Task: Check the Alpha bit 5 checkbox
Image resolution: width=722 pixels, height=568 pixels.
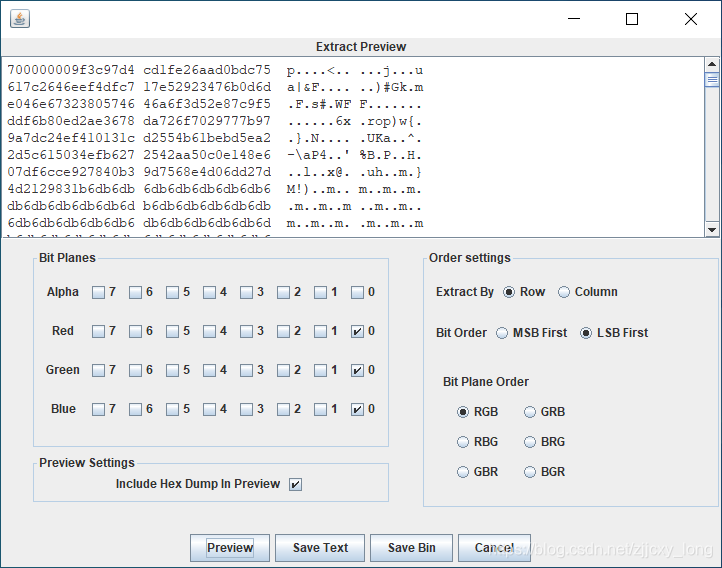Action: pyautogui.click(x=172, y=292)
